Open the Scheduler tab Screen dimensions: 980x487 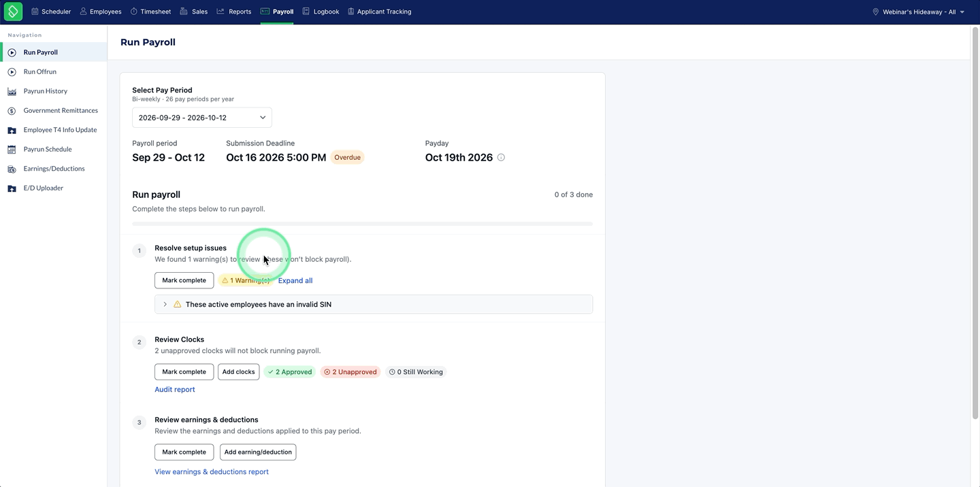click(x=51, y=12)
